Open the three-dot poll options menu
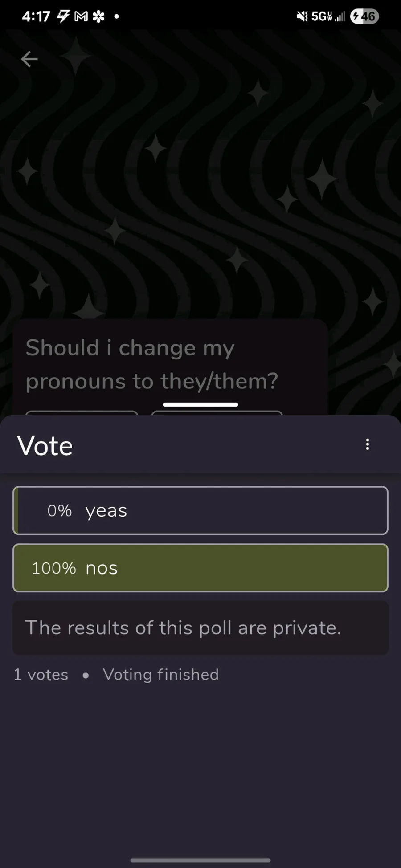 [x=367, y=444]
